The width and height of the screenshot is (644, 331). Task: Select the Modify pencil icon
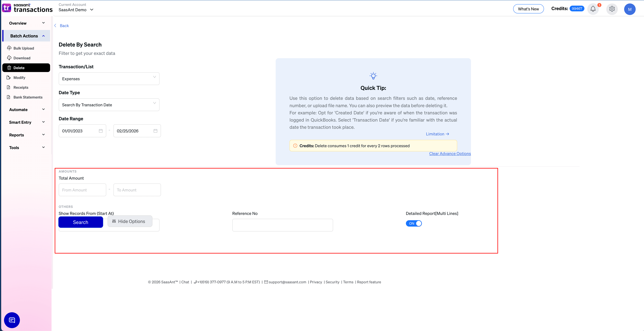coord(9,77)
